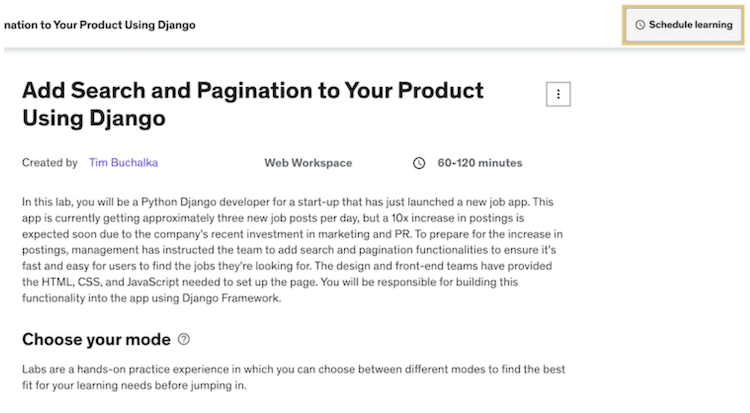Click the truncated lab title in top header
The height and width of the screenshot is (413, 750).
(x=99, y=24)
